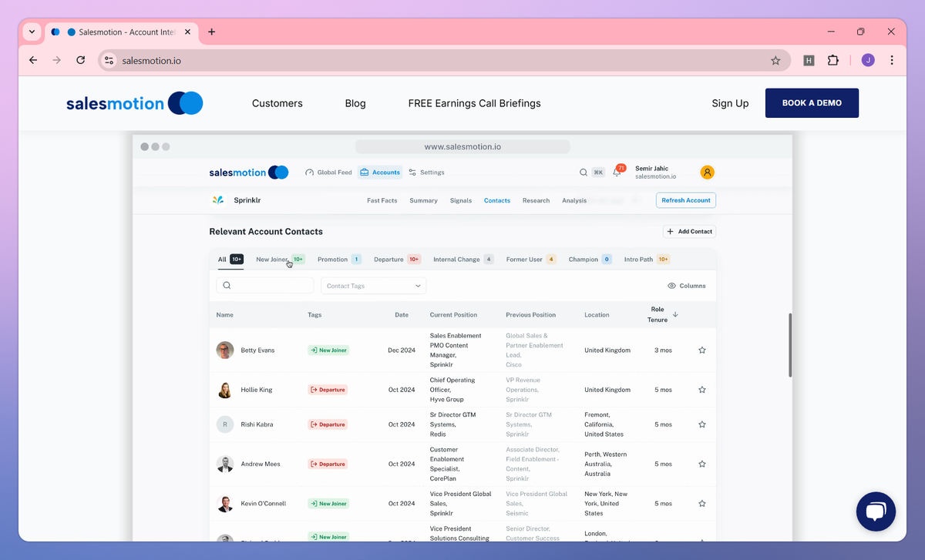The width and height of the screenshot is (925, 560).
Task: Select the New Joiner filter tab
Action: pos(281,260)
